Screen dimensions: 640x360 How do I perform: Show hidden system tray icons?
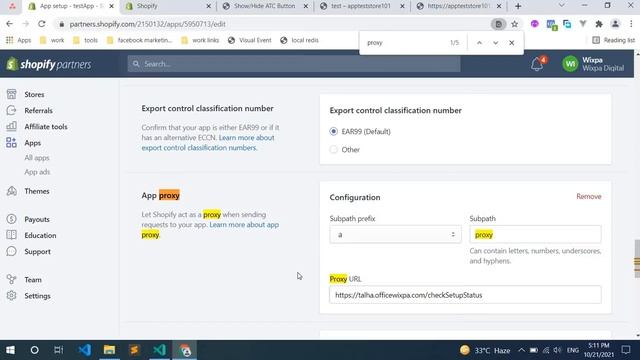[521, 350]
